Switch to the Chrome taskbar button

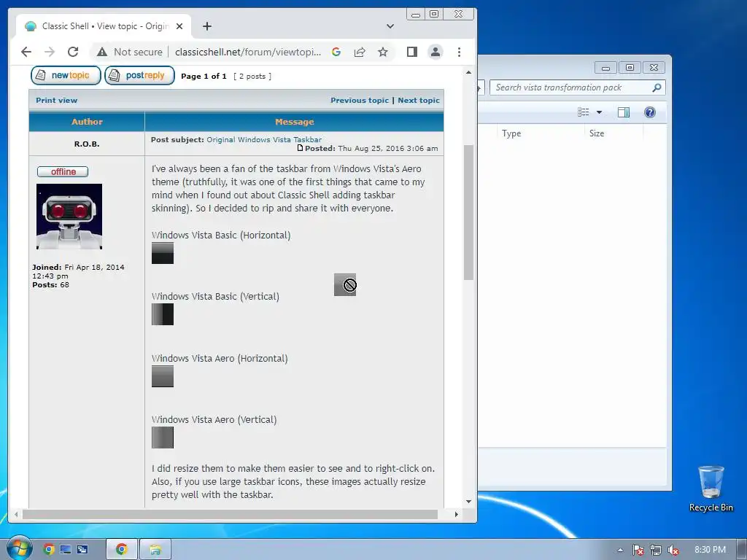point(122,550)
